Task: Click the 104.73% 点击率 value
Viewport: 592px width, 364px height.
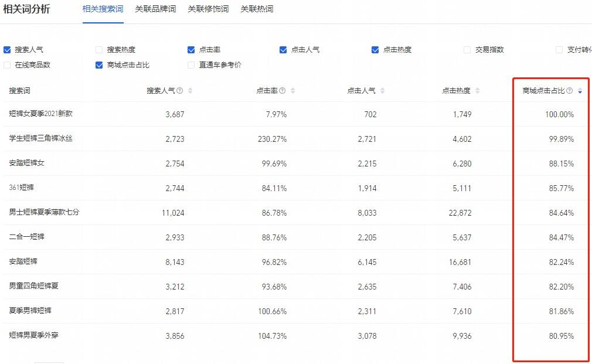Action: click(272, 336)
